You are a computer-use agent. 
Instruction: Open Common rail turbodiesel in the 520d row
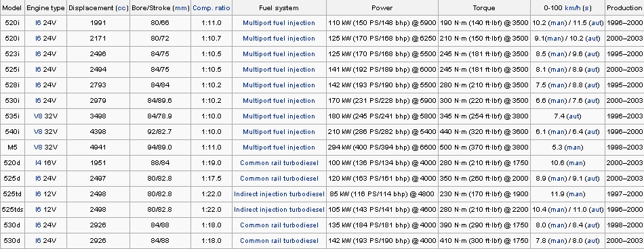pyautogui.click(x=279, y=163)
